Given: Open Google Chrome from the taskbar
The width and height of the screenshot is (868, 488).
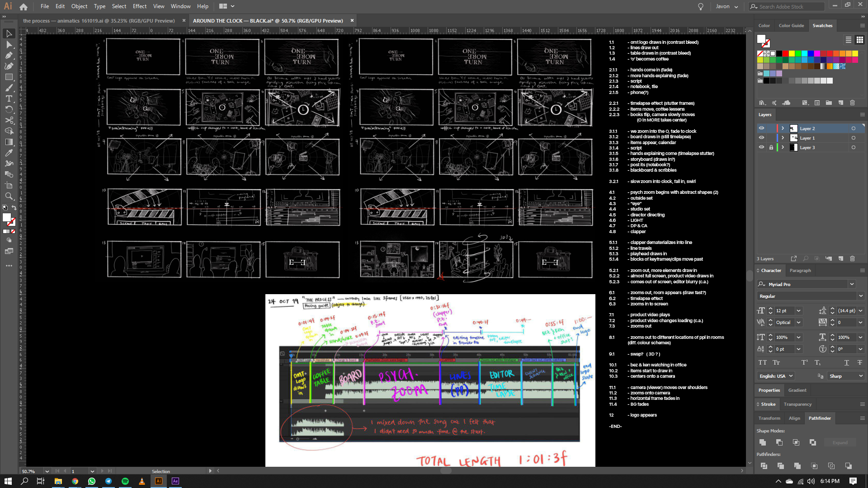Looking at the screenshot, I should click(x=75, y=481).
